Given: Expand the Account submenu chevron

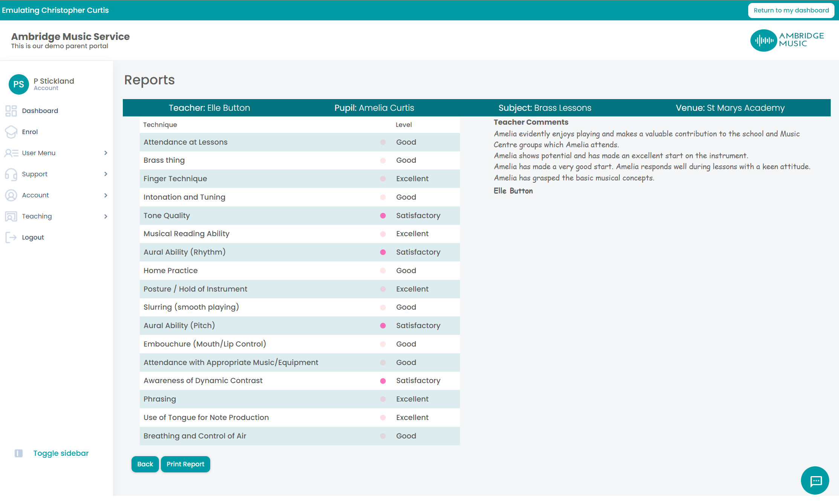Looking at the screenshot, I should (x=106, y=195).
